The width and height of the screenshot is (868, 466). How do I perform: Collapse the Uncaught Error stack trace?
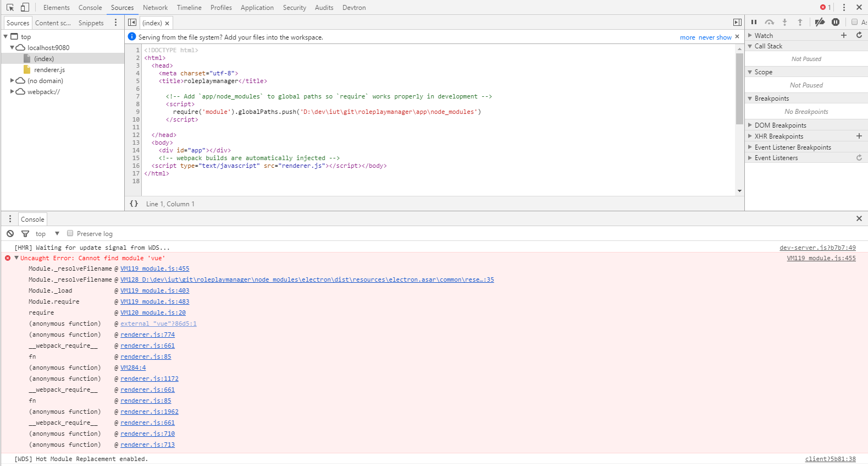[x=16, y=258]
